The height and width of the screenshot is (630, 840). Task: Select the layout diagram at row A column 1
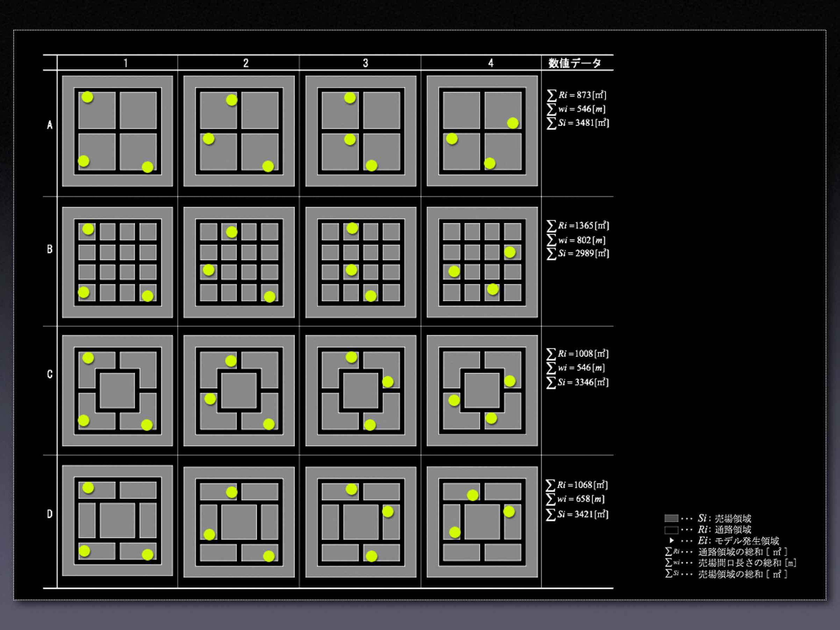tap(117, 131)
